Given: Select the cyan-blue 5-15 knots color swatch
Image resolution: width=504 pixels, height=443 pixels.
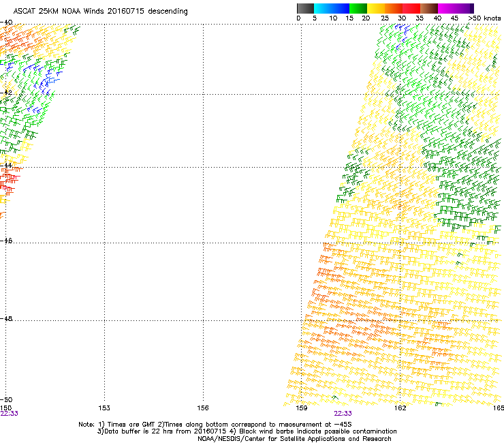Looking at the screenshot, I should [x=332, y=8].
